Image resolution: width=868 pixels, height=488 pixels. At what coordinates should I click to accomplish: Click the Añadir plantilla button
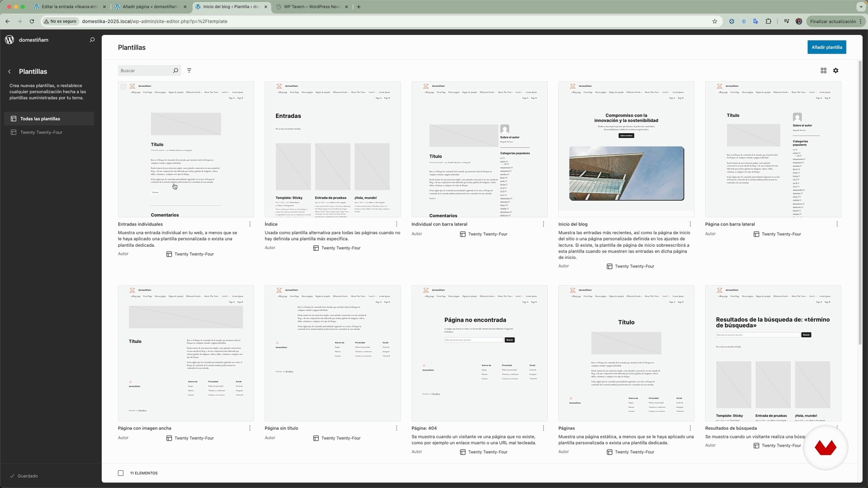coord(826,47)
